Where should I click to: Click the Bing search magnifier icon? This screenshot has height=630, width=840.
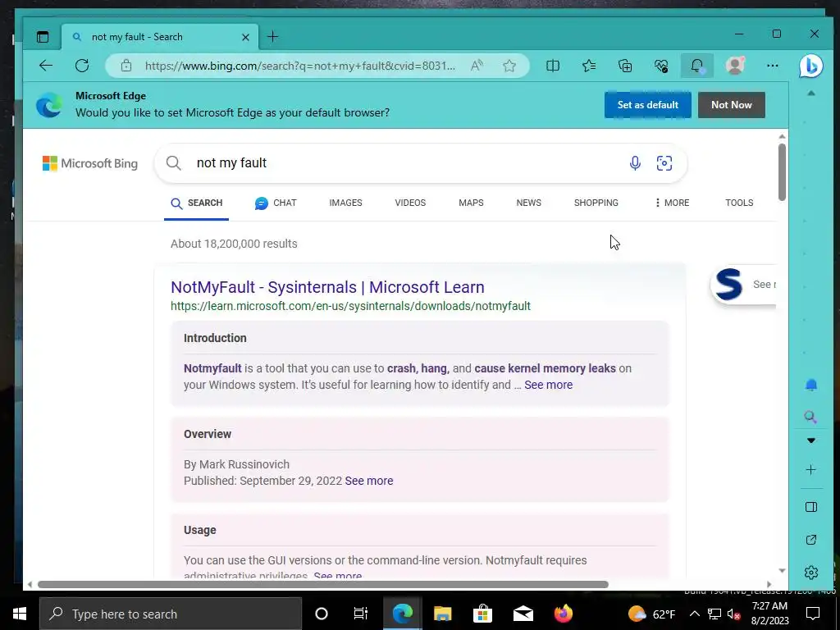click(174, 163)
